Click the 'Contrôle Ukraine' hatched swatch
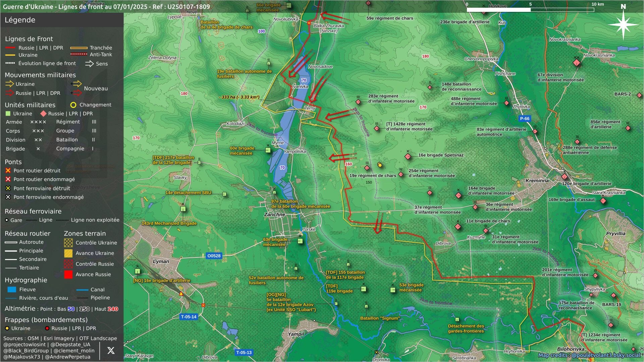Screen dimensions: 644x362 (68, 243)
